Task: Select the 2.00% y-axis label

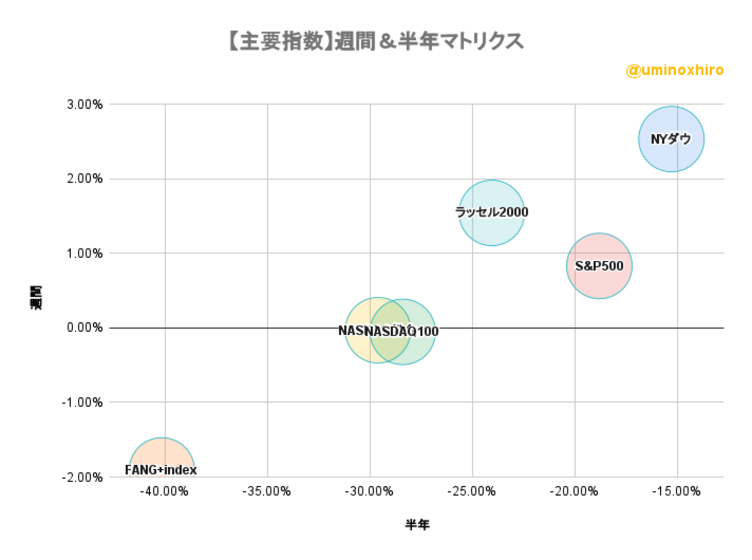Action: point(84,179)
